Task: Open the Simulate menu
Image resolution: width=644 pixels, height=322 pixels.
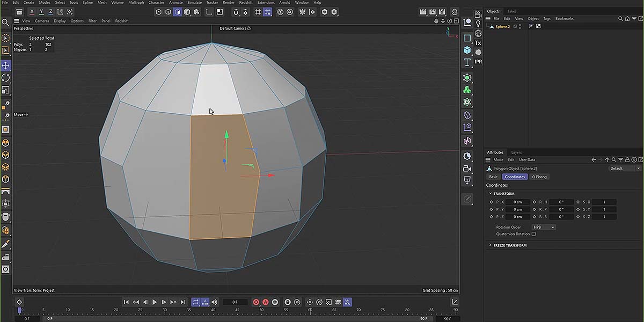Action: point(194,3)
